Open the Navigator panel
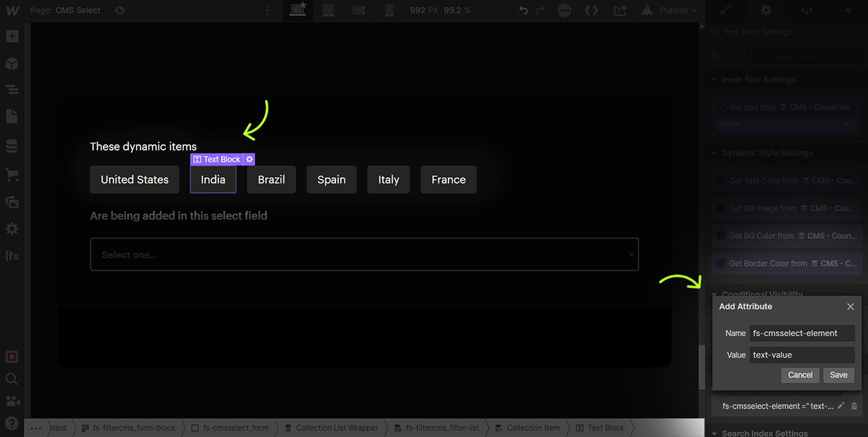 click(x=12, y=90)
